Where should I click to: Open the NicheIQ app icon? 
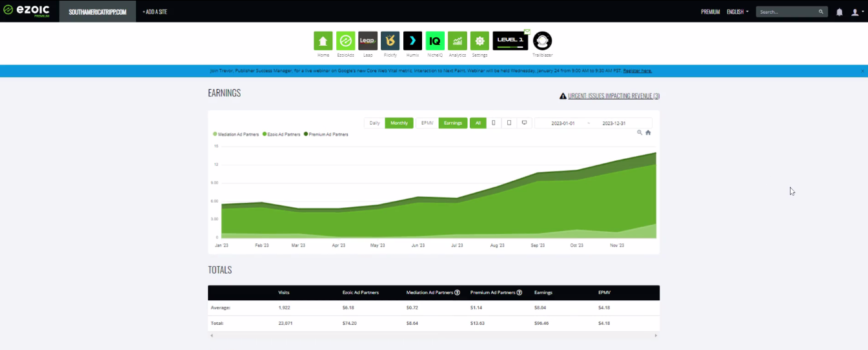click(435, 41)
